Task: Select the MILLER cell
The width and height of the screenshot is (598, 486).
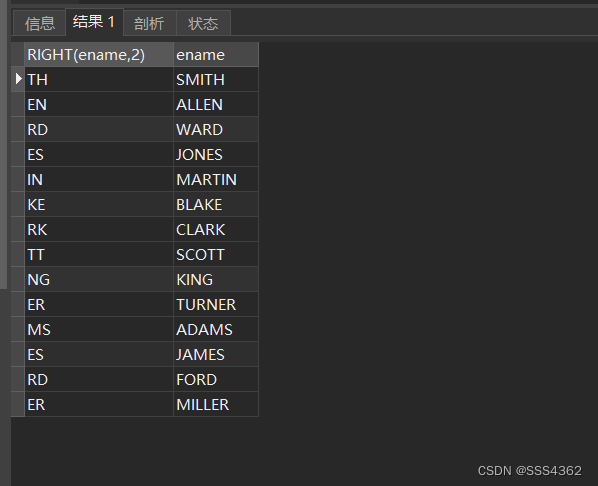Action: [x=216, y=404]
